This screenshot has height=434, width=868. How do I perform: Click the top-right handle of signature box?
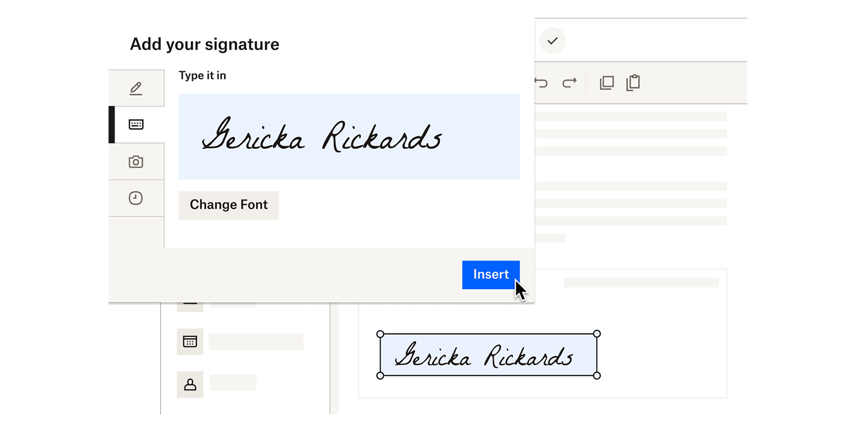pyautogui.click(x=597, y=334)
